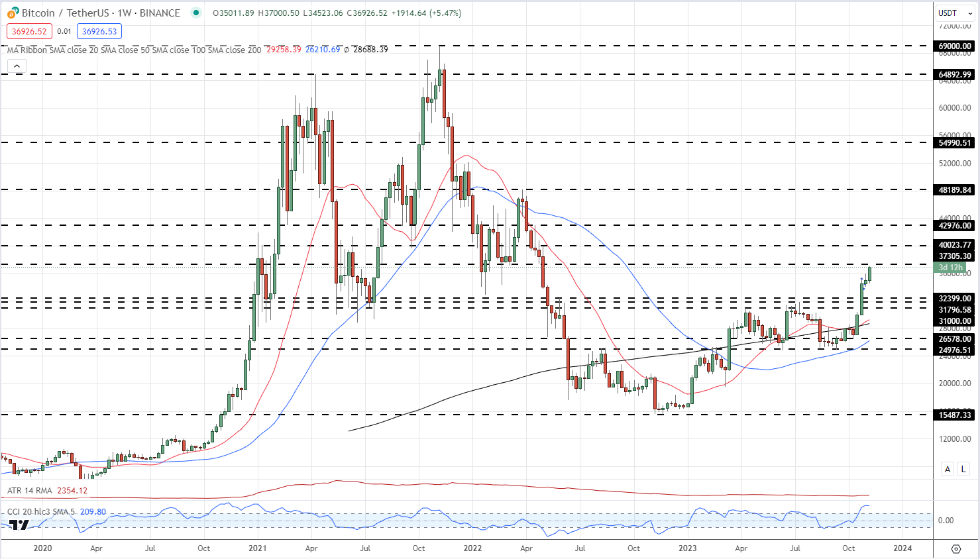The height and width of the screenshot is (559, 980).
Task: Collapse the indicator legend with the arrow button
Action: (x=17, y=66)
